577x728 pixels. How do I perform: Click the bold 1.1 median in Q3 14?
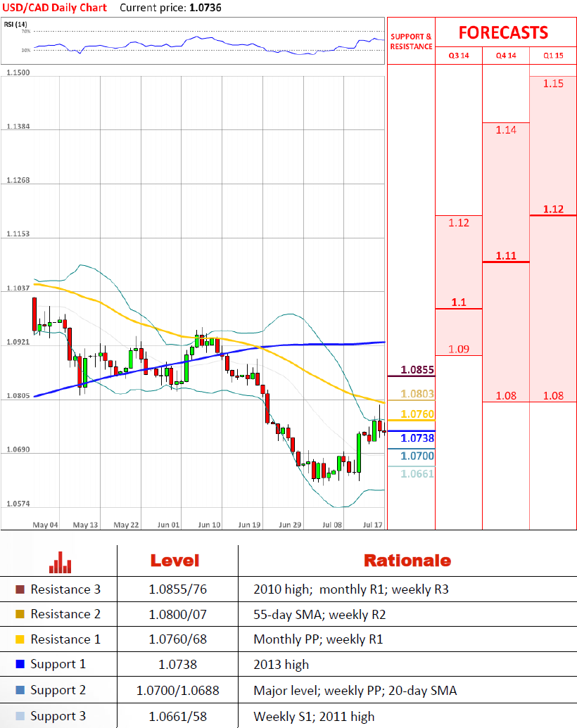[459, 302]
